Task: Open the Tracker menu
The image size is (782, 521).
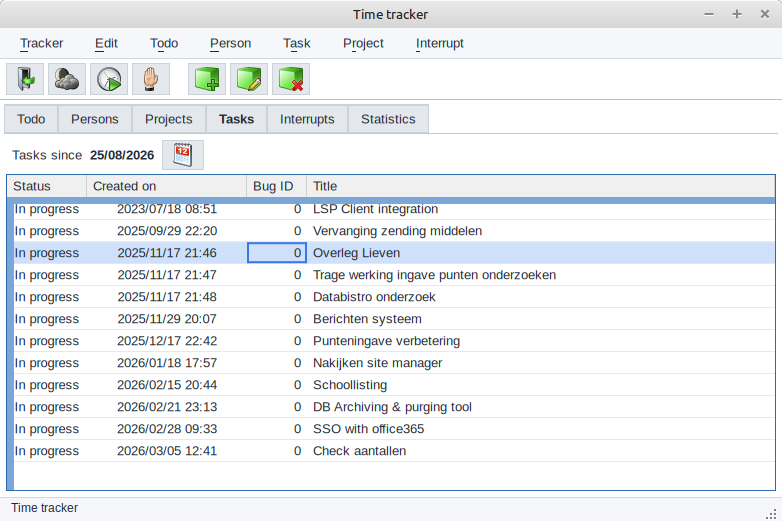Action: [41, 43]
